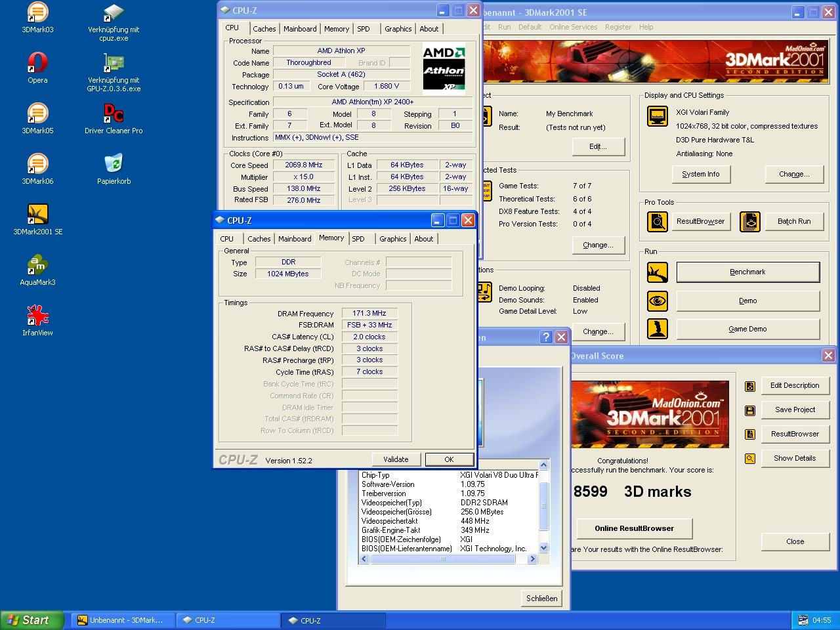Click Change... button for selected tests
This screenshot has height=630, width=840.
coord(598,245)
